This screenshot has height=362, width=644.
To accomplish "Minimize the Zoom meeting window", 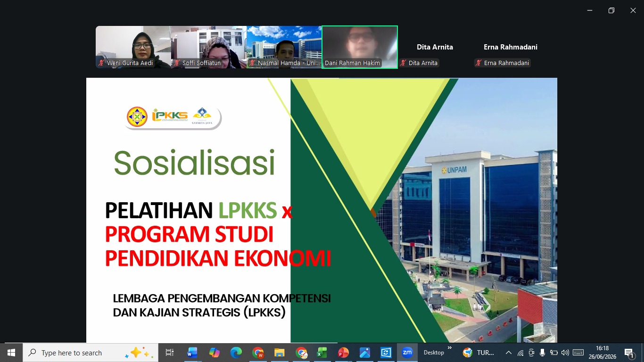I will (590, 10).
